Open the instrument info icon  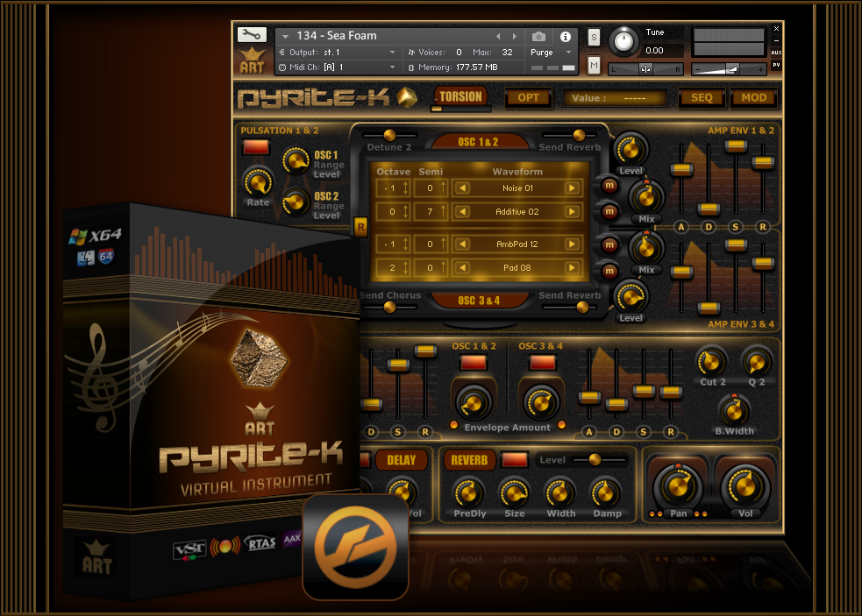point(565,36)
